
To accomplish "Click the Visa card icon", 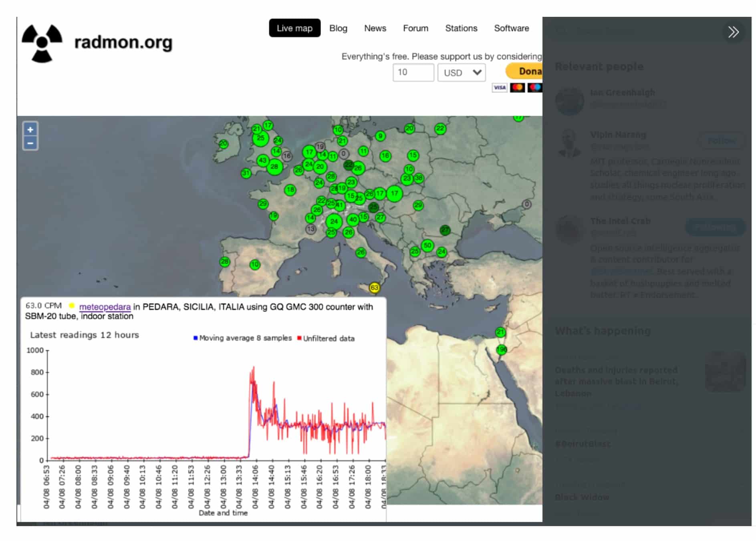I will click(x=499, y=88).
